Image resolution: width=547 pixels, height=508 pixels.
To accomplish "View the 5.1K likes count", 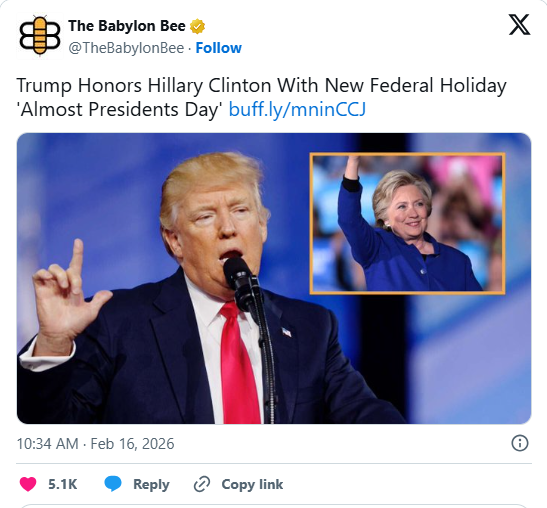I will 62,484.
